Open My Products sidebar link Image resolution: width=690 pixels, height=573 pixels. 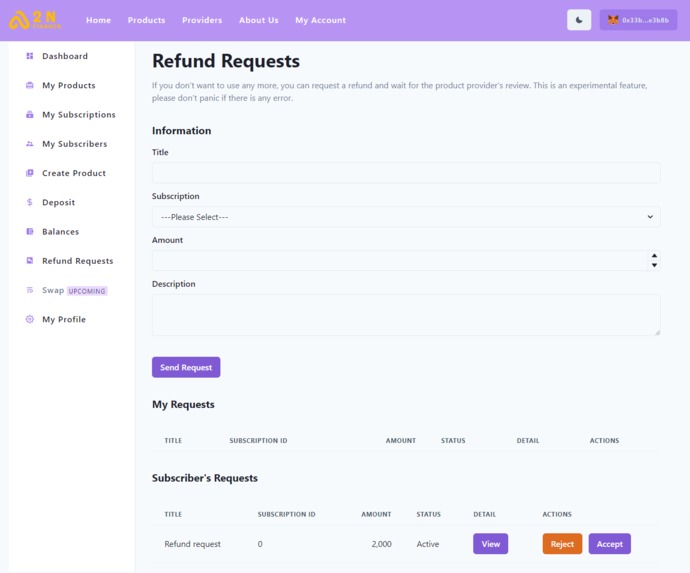click(x=69, y=85)
